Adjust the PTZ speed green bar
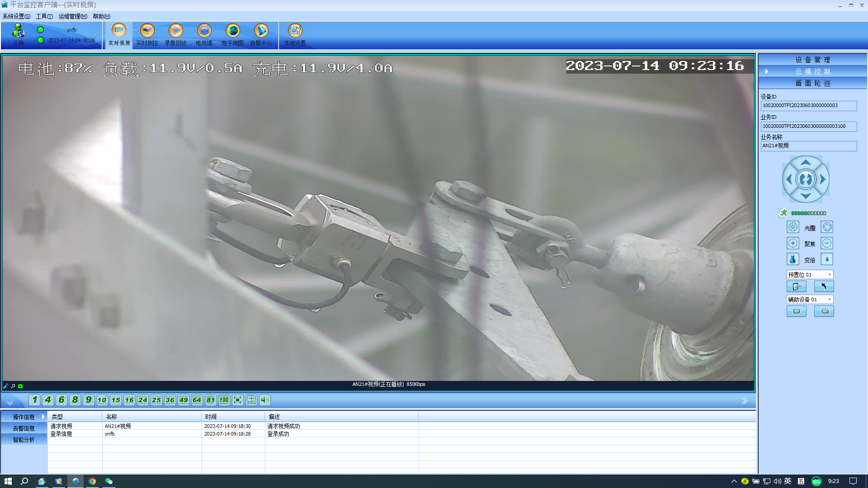 point(809,213)
